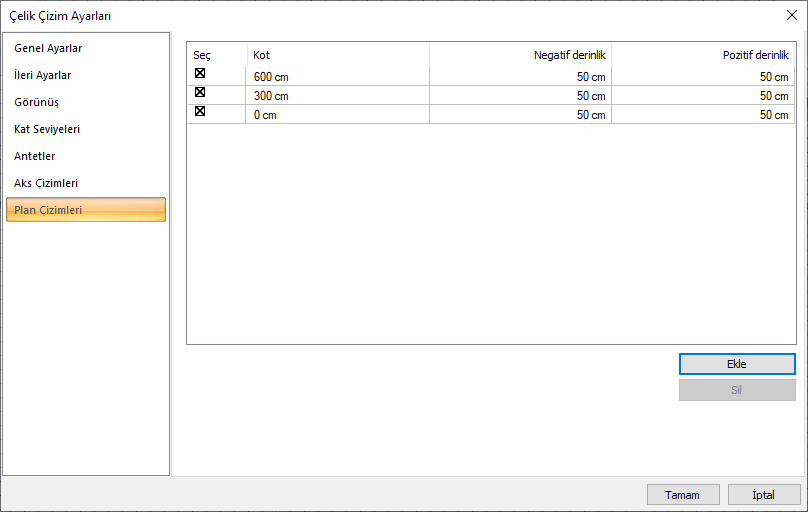Image resolution: width=808 pixels, height=512 pixels.
Task: Click the Ekle button to add a level
Action: point(737,364)
